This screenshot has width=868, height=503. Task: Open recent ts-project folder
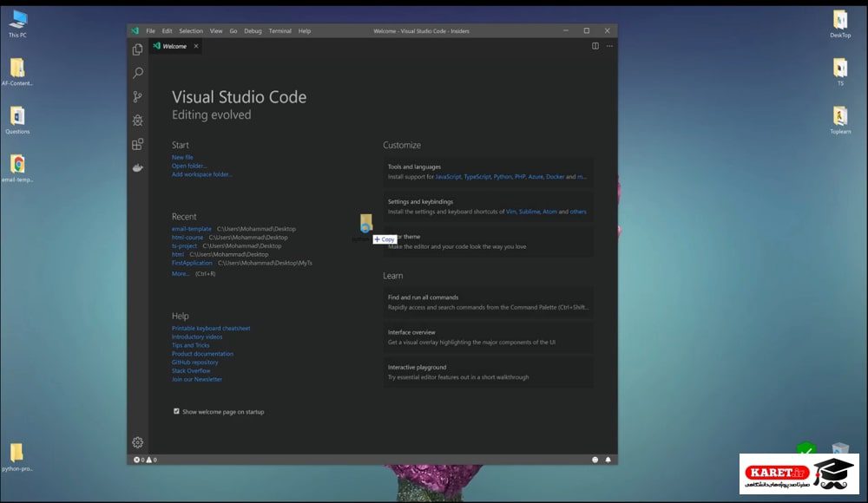(x=184, y=245)
